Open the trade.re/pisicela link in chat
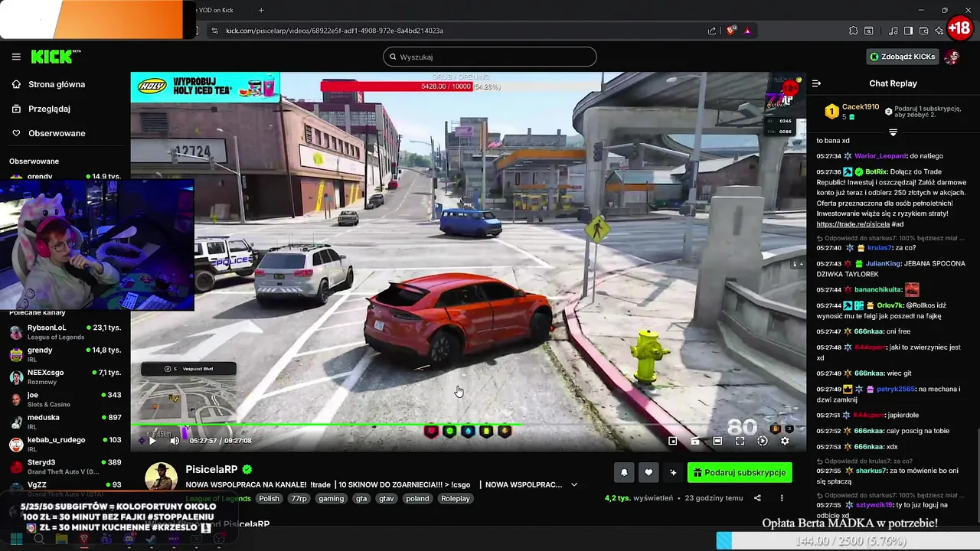This screenshot has height=551, width=980. click(x=853, y=224)
